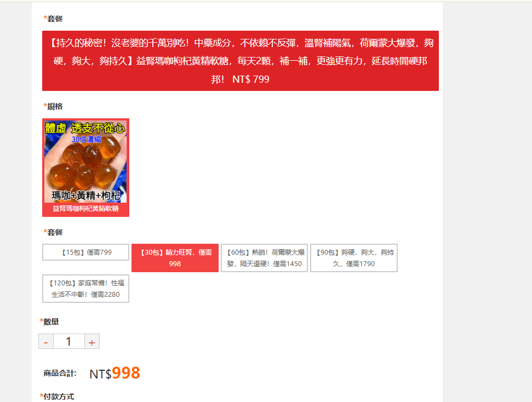Click the 瑪咖+黃精+枸杞 text on photo
Screen dimensions: 532x402
coord(86,196)
